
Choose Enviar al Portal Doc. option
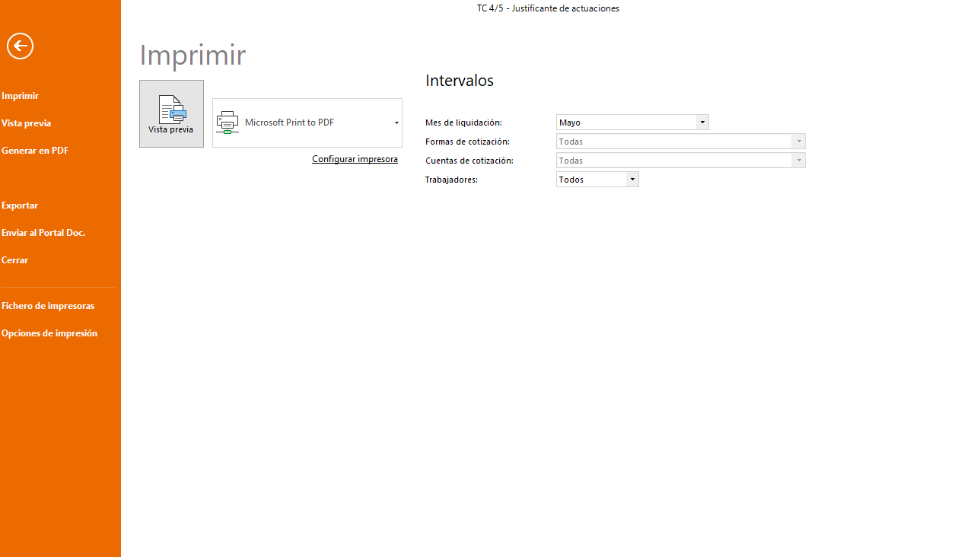click(x=43, y=233)
